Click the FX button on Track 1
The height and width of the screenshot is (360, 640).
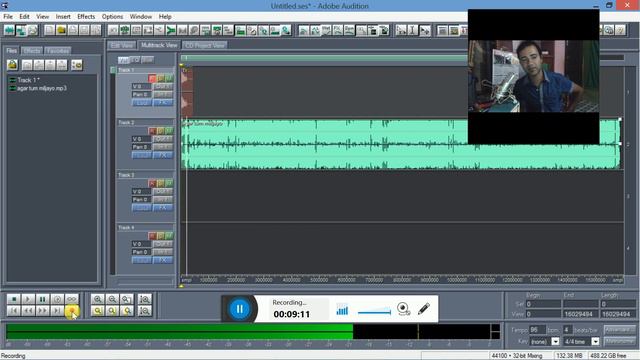pyautogui.click(x=163, y=102)
